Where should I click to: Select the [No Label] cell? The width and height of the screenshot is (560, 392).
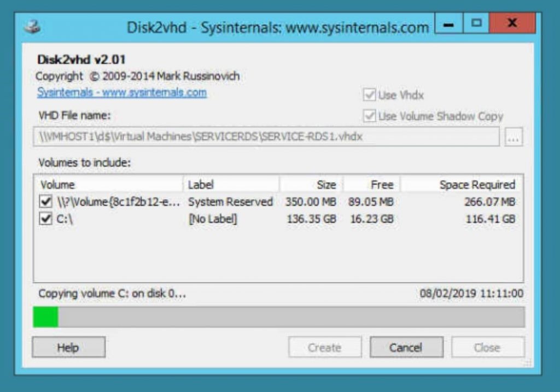(213, 219)
